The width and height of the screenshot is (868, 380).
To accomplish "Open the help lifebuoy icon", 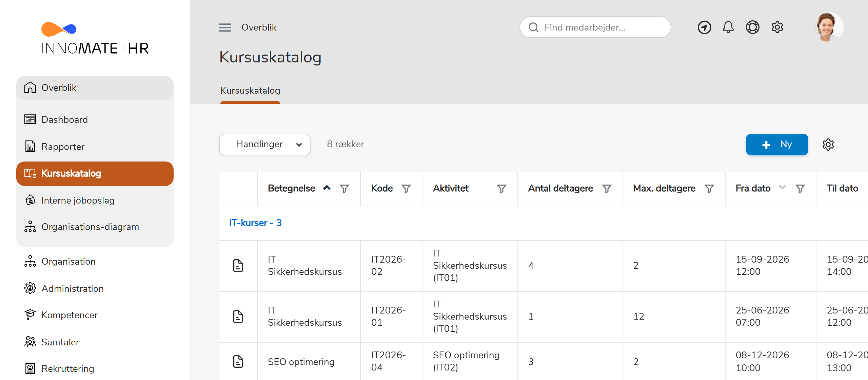I will (x=752, y=27).
